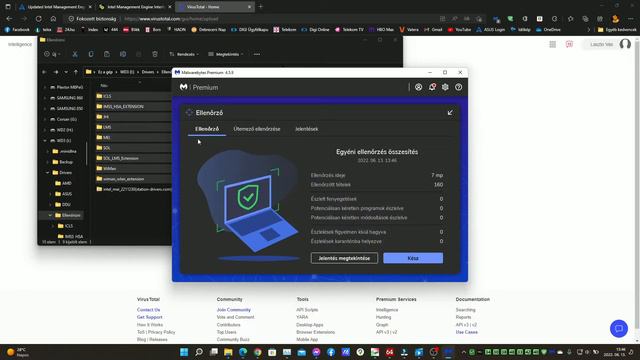Click Use Cases footer link
Viewport: 640px width, 360px height.
(x=467, y=332)
